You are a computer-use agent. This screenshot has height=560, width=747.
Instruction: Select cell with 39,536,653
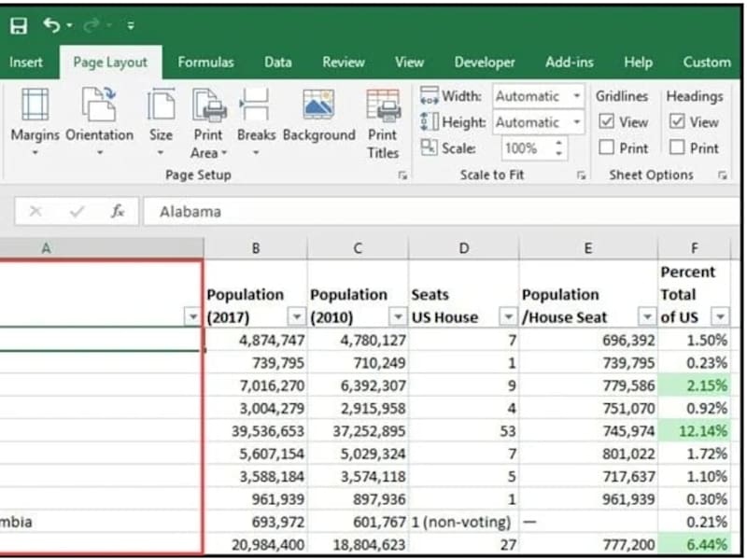(256, 431)
